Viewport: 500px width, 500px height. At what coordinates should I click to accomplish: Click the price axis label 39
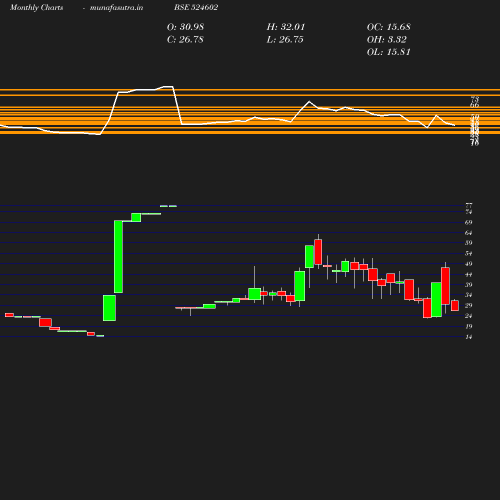[x=469, y=285]
